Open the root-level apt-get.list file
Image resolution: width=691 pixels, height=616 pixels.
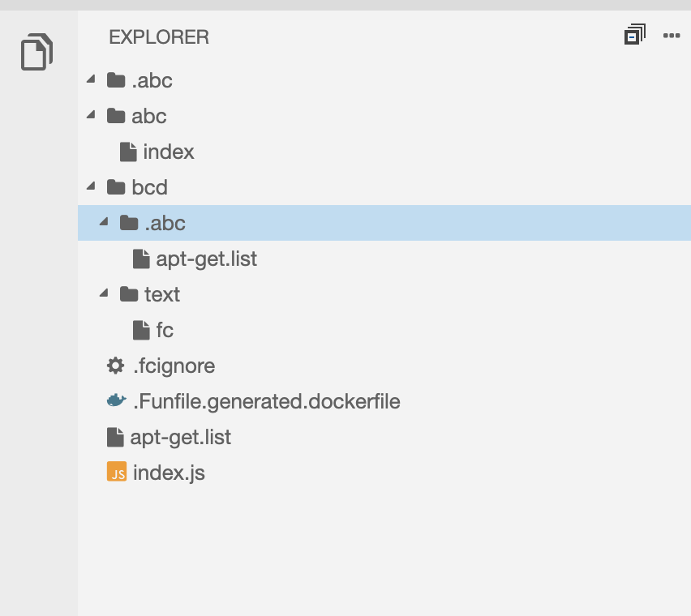180,437
